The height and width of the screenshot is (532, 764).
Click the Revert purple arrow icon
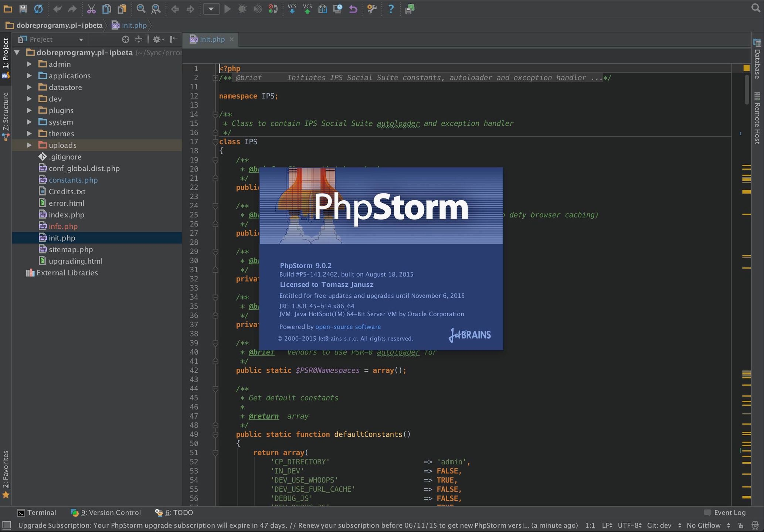click(353, 8)
